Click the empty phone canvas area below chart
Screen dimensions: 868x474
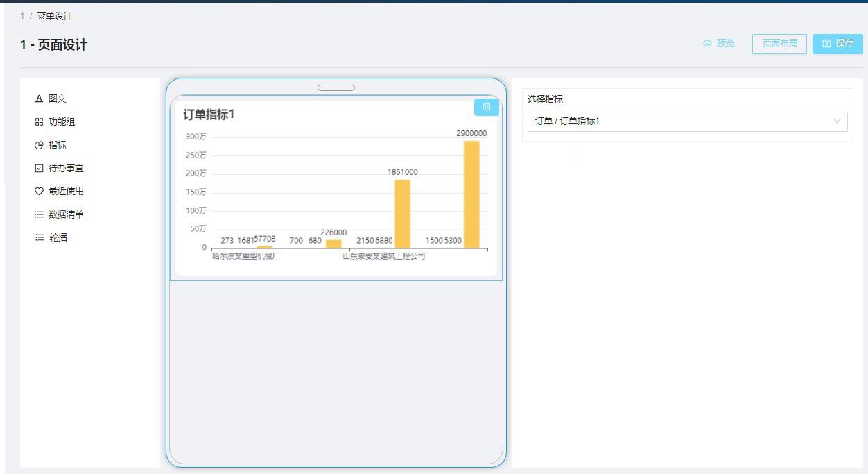(x=336, y=368)
